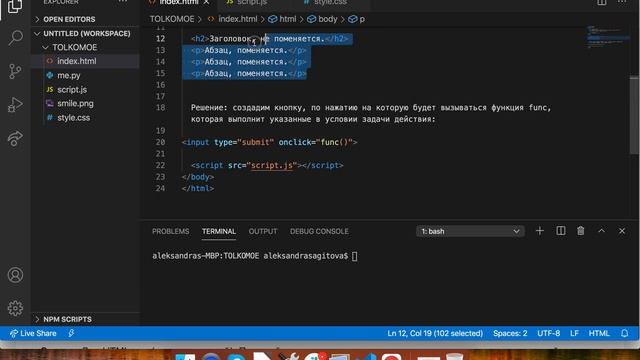
Task: Open script.js in the explorer
Action: pos(72,89)
